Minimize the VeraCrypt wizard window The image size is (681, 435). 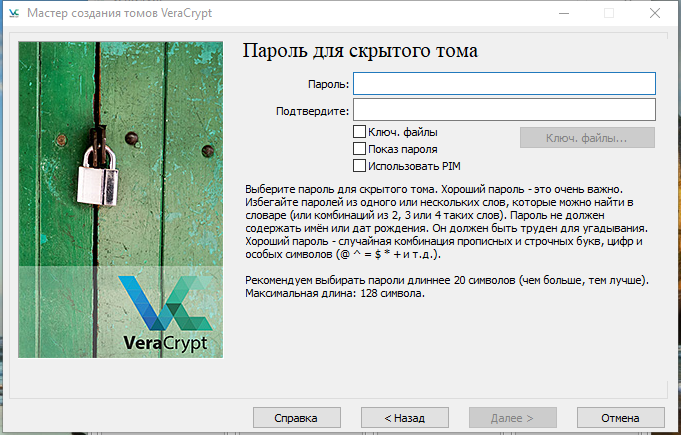point(564,13)
